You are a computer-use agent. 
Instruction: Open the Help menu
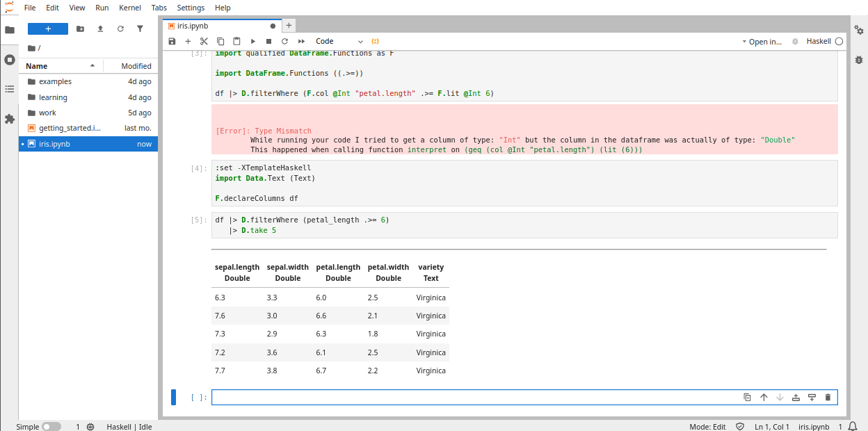click(223, 8)
